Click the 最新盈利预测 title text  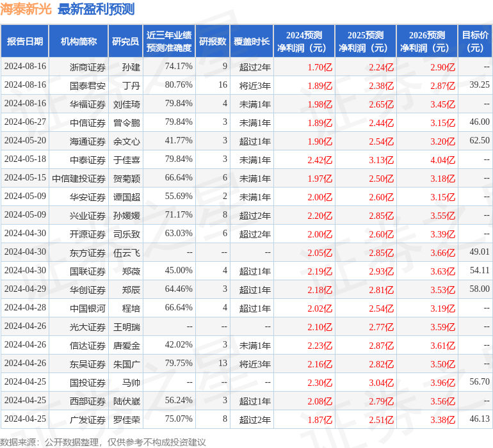pyautogui.click(x=96, y=9)
